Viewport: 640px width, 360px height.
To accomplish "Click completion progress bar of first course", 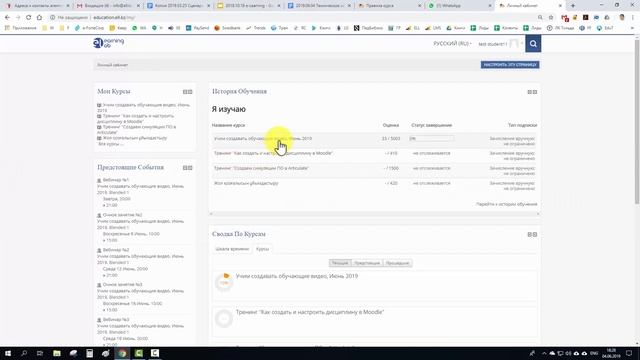I will [431, 139].
